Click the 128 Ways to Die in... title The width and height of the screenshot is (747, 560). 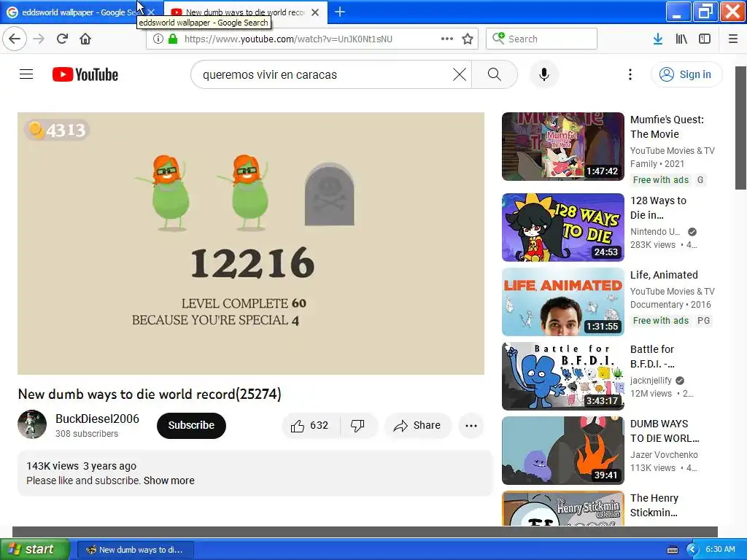tap(659, 208)
